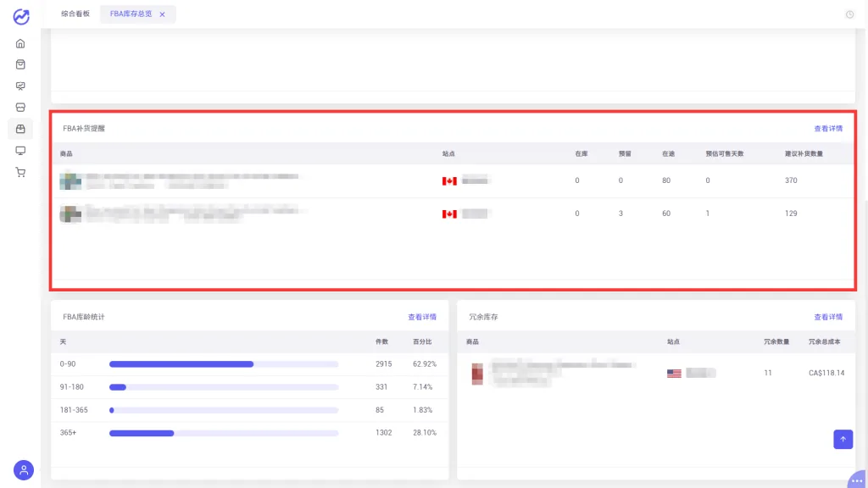Click the 331 count cell

(x=381, y=386)
